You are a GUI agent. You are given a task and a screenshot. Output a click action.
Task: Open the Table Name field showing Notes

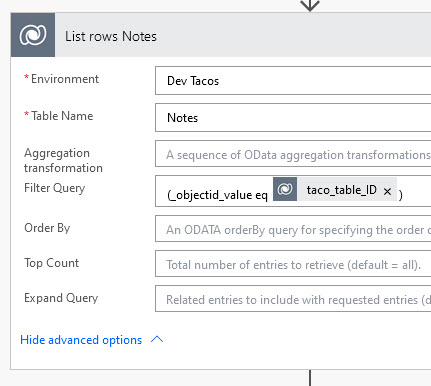[293, 118]
